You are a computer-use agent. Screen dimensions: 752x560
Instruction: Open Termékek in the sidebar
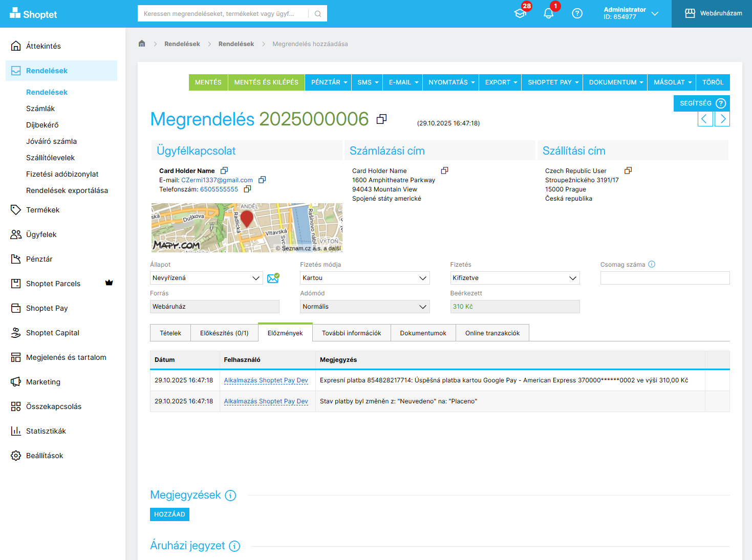click(x=42, y=210)
